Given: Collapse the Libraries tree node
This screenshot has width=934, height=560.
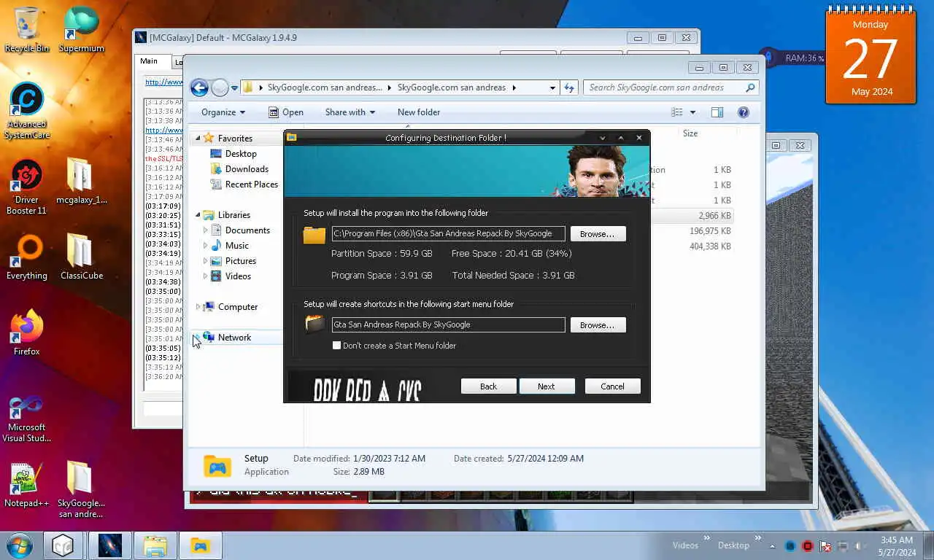Looking at the screenshot, I should coord(198,215).
